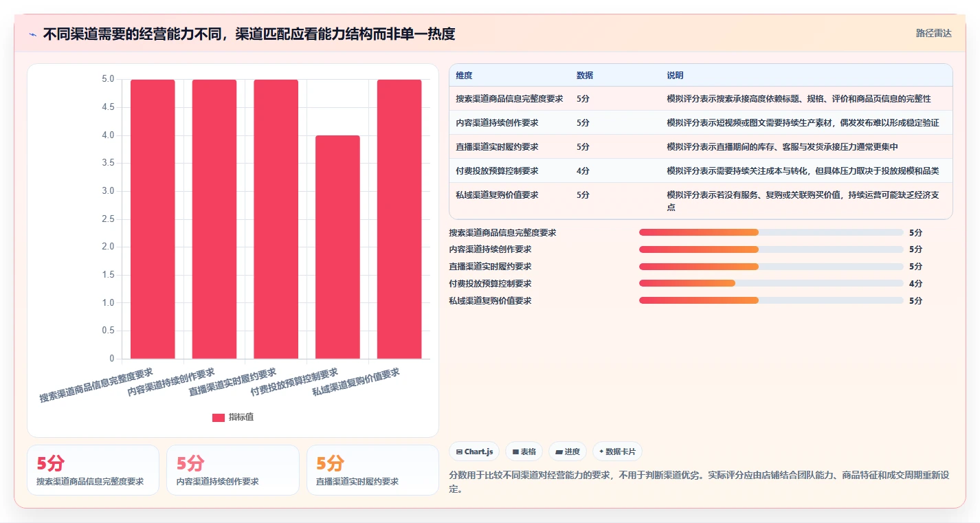The width and height of the screenshot is (980, 523).
Task: Click the bar for 私域渠道复购价值要求
Action: pos(399,219)
